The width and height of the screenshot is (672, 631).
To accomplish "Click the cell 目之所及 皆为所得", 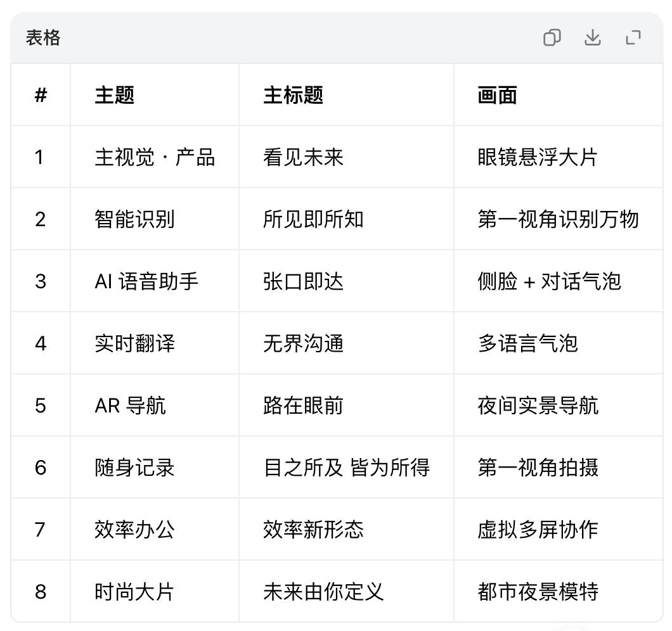I will click(x=347, y=468).
